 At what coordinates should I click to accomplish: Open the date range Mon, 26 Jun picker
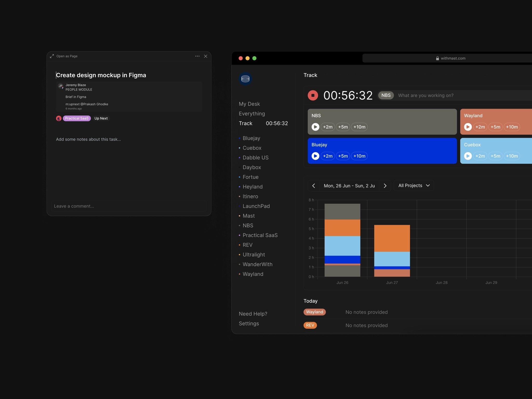[349, 186]
